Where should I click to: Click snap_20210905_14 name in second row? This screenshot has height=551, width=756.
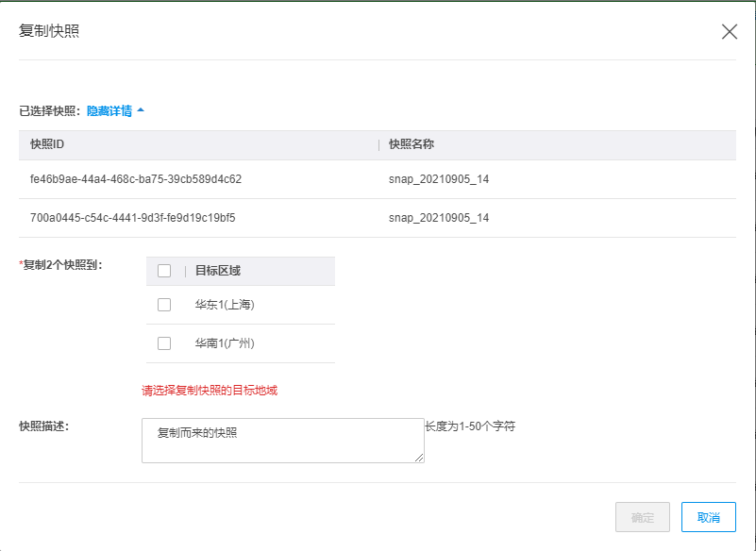click(439, 218)
